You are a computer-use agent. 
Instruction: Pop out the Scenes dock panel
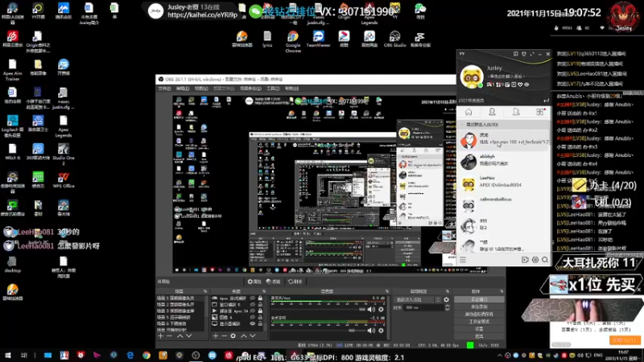(x=205, y=291)
